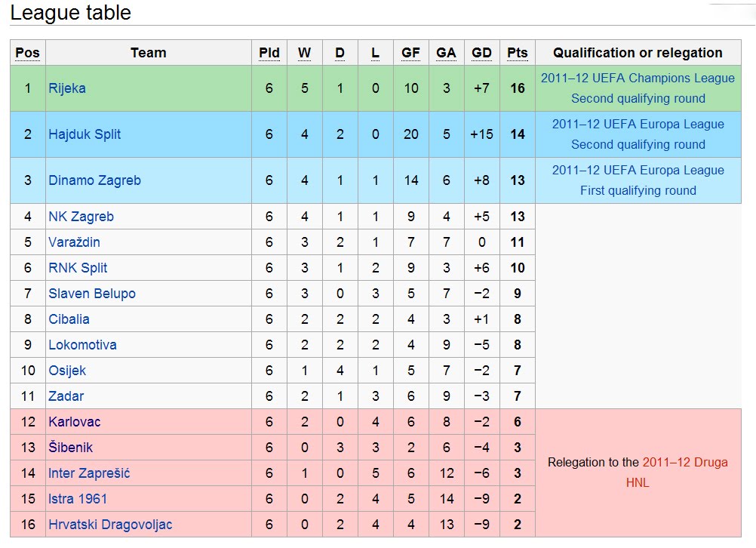
Task: Click the GD column header
Action: tap(481, 53)
